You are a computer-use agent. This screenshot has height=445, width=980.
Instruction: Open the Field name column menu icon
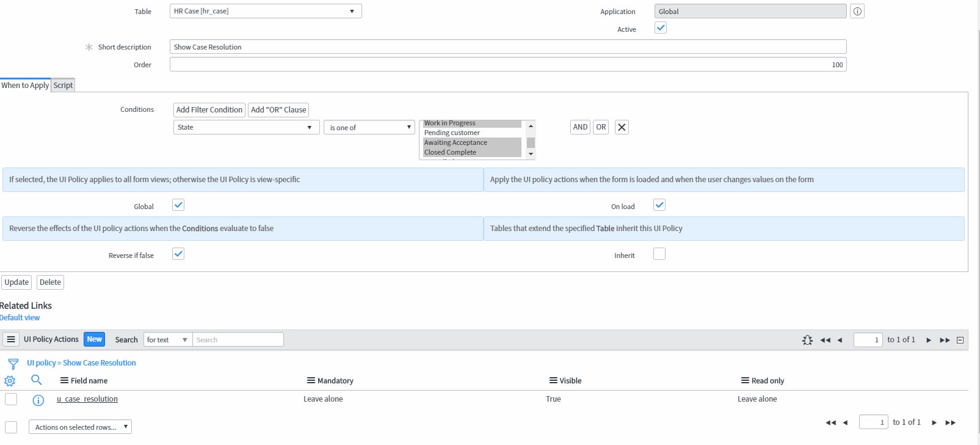64,380
